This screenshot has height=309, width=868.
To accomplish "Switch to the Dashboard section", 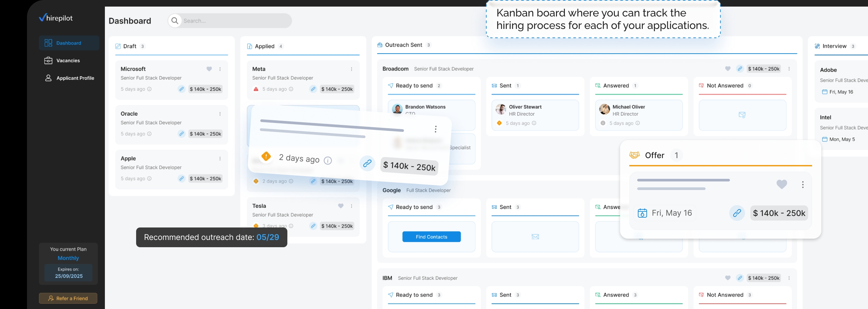I will 69,43.
